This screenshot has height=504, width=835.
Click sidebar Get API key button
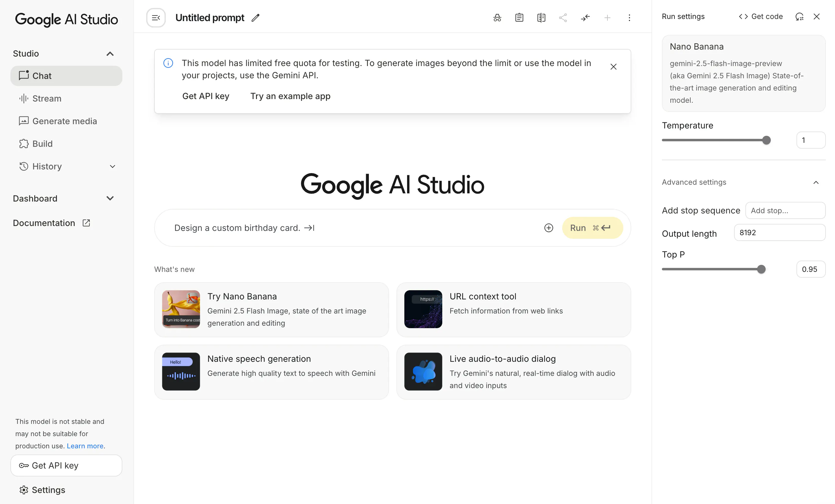(66, 465)
